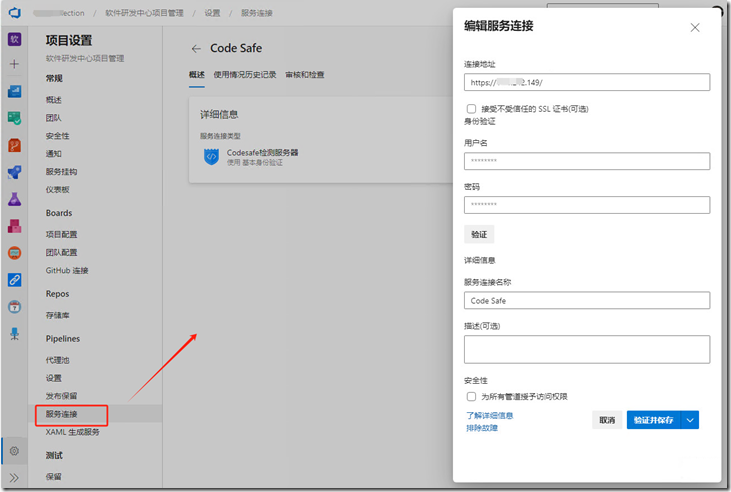Switch to the 使用情况历史记录 tab
Screen dimensions: 731x492
(245, 75)
